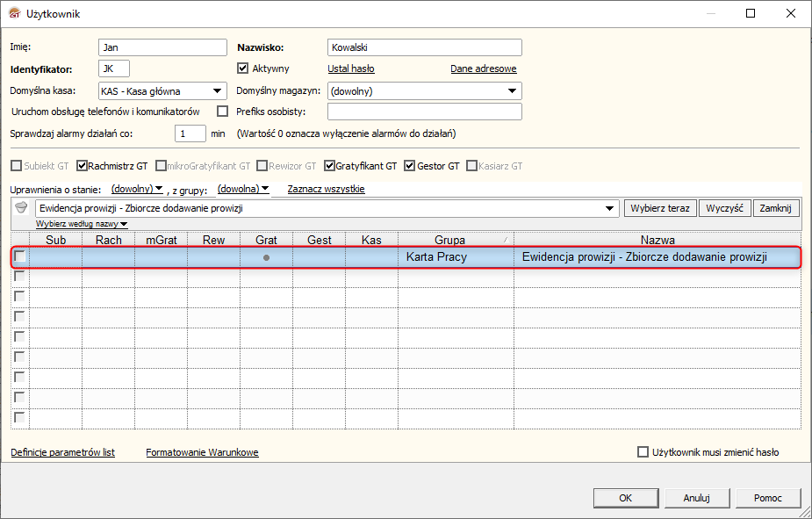
Task: Uncheck the Rachmistrz GT checkbox
Action: [83, 165]
